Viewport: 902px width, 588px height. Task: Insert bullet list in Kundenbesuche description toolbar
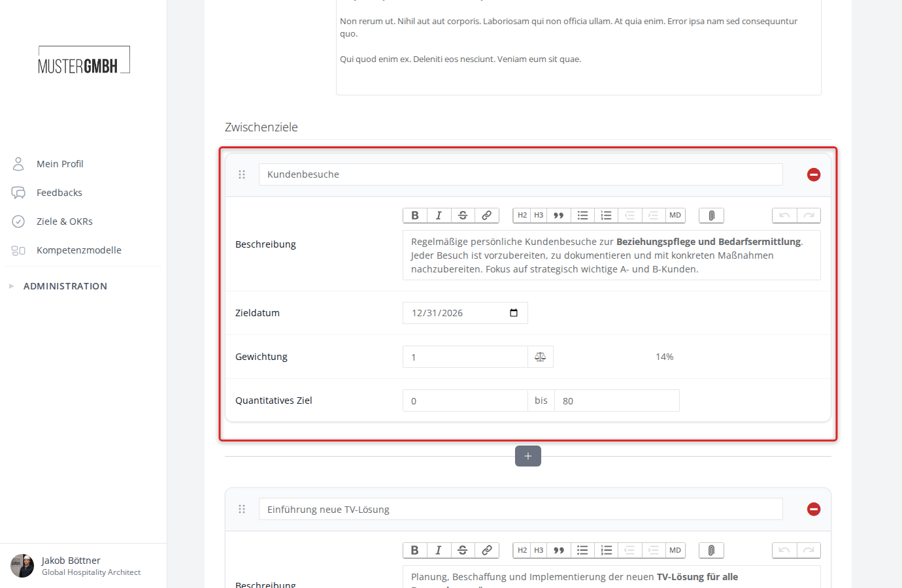coord(582,216)
